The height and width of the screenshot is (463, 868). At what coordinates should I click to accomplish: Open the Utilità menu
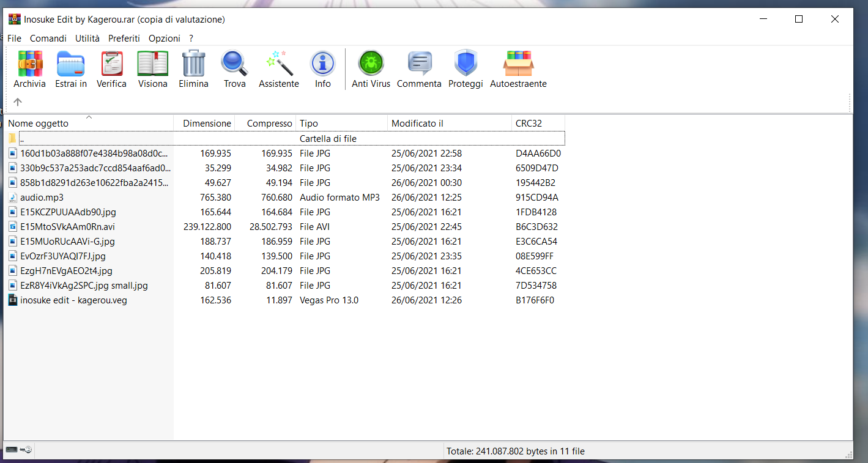(x=87, y=38)
